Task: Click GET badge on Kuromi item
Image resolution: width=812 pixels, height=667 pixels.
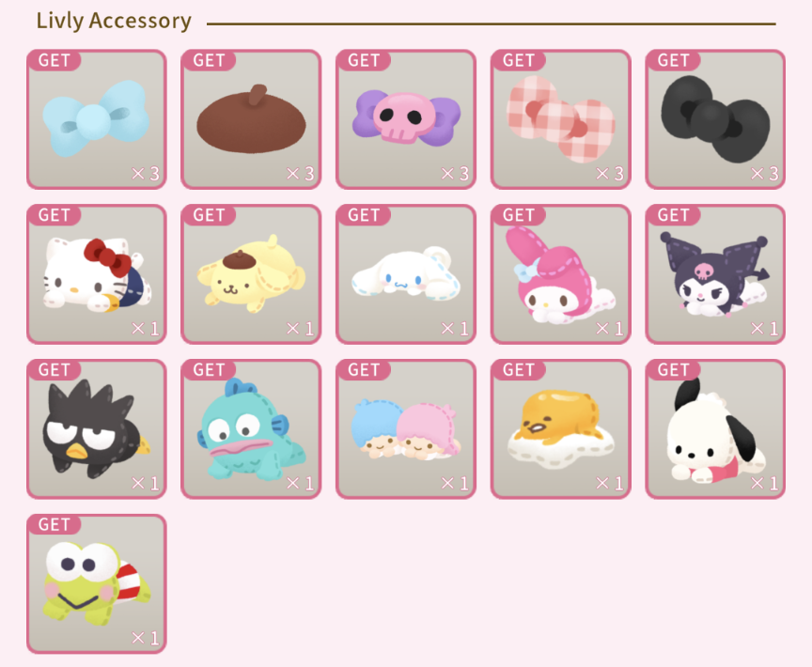Action: pyautogui.click(x=673, y=215)
